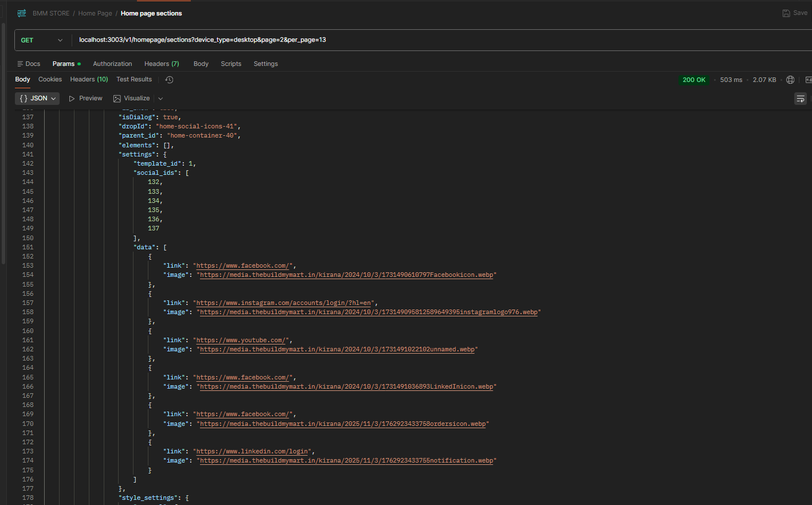812x505 pixels.
Task: Open the response Cookies tab
Action: pos(50,80)
